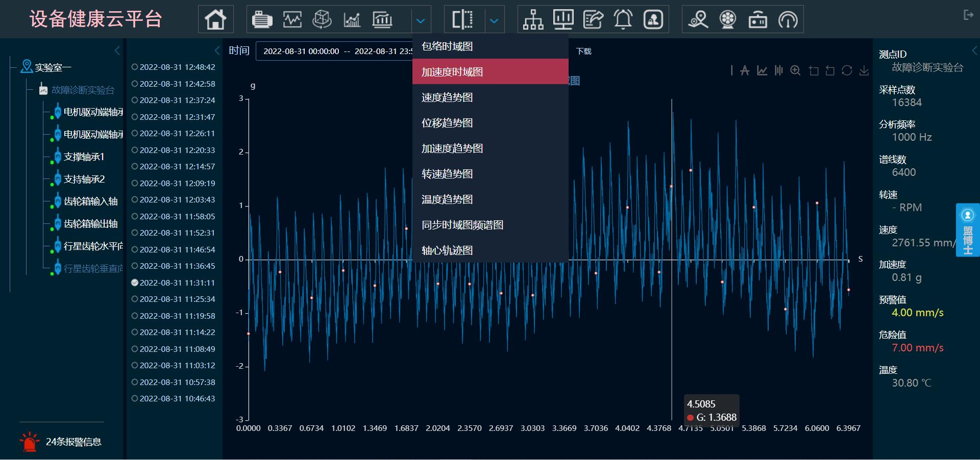Collapse the chart-type dropdown arrow in toolbar
Viewport: 980px width, 460px height.
point(421,21)
